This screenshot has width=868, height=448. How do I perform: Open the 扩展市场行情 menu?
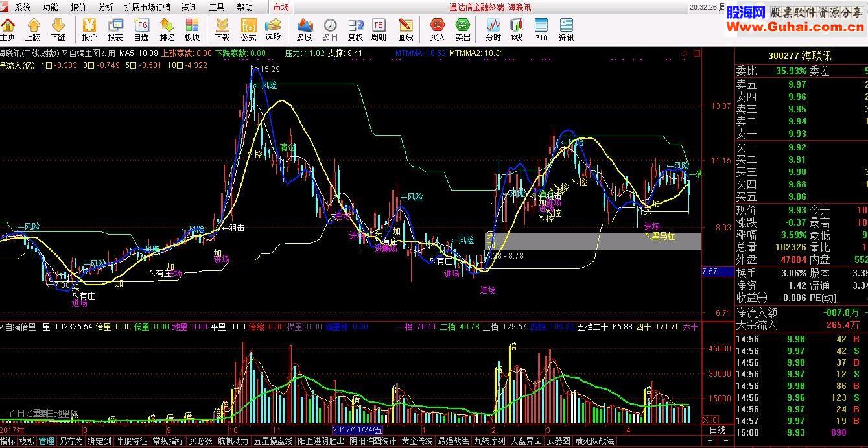147,7
